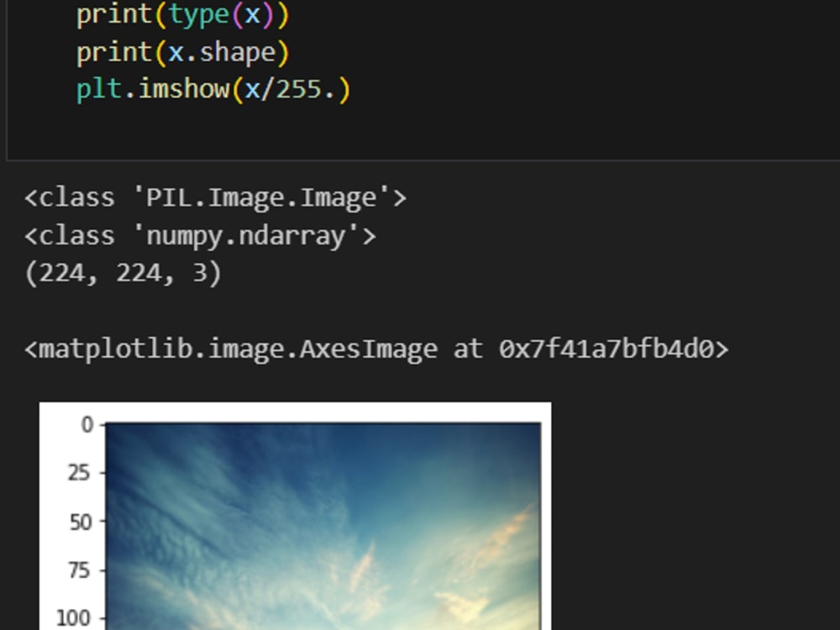Click the PIL.Image.Image class output line
This screenshot has width=840, height=630.
(216, 197)
